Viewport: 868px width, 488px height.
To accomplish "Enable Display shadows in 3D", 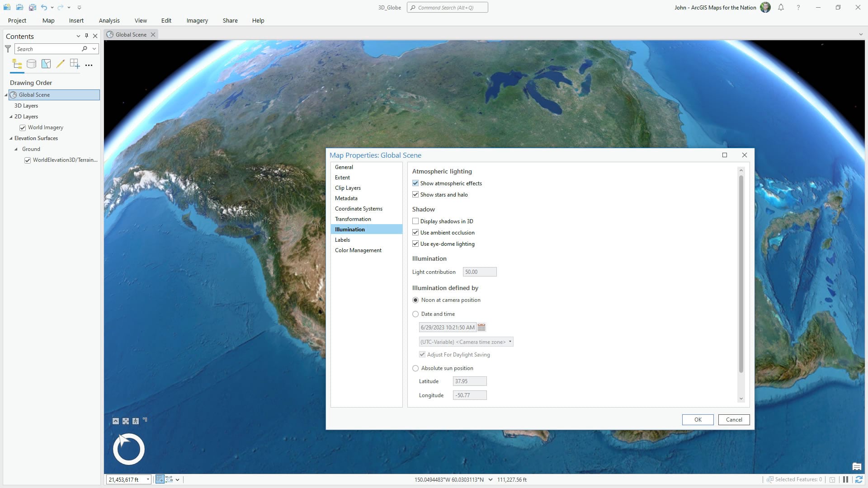I will [415, 221].
